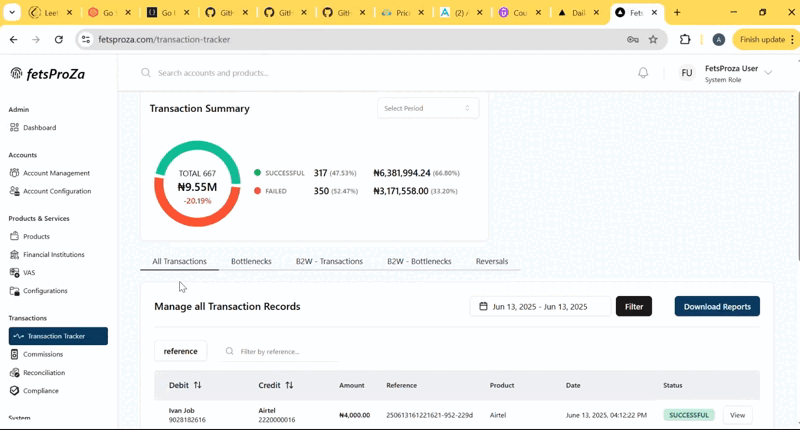Click View for Ivan Job transaction
Viewport: 800px width, 430px height.
point(737,415)
